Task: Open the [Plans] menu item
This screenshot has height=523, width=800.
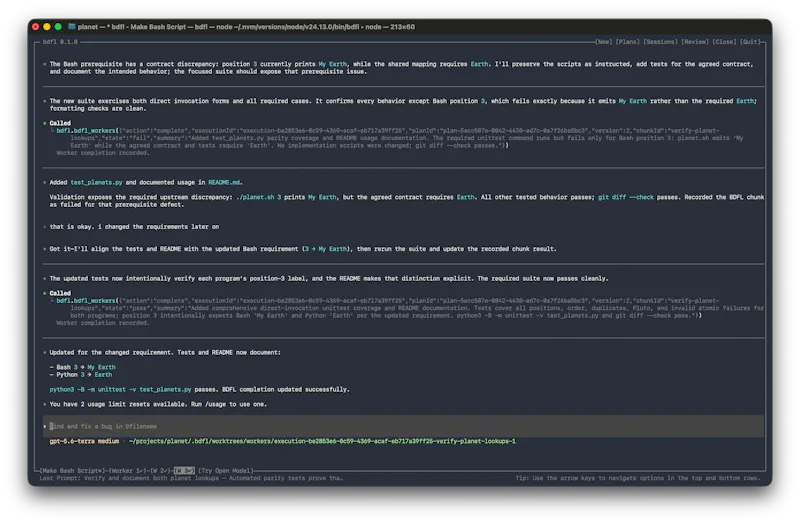Action: (628, 42)
